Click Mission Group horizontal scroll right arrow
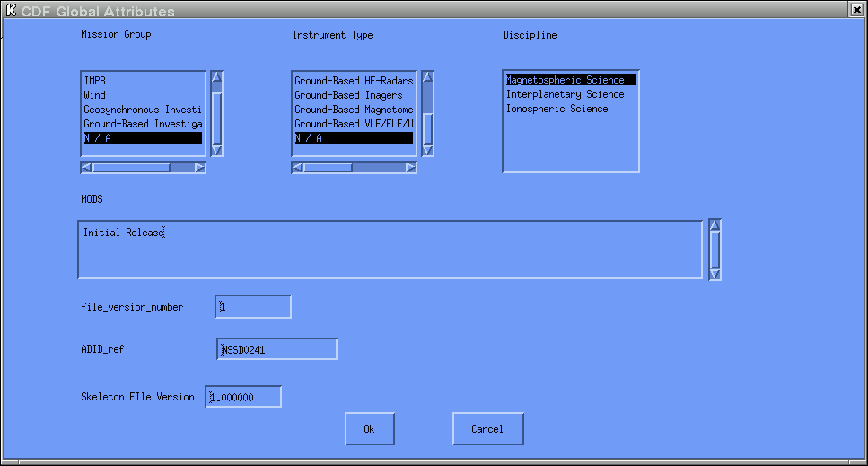 pos(200,167)
